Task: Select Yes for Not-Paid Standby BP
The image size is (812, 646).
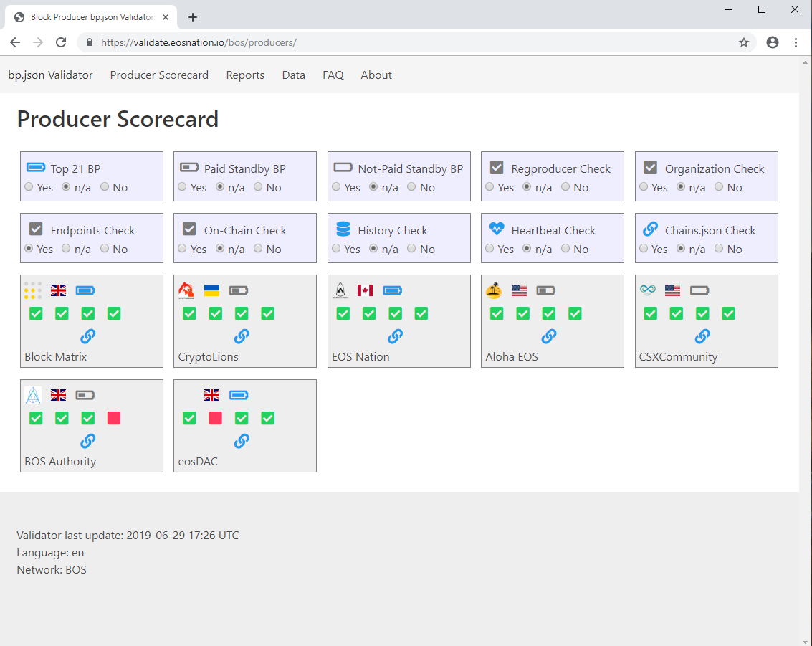Action: pos(336,186)
